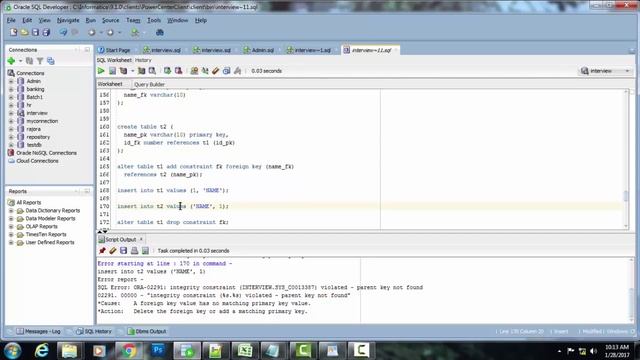Open the Navigate menu
This screenshot has width=640, height=360.
(x=68, y=20)
